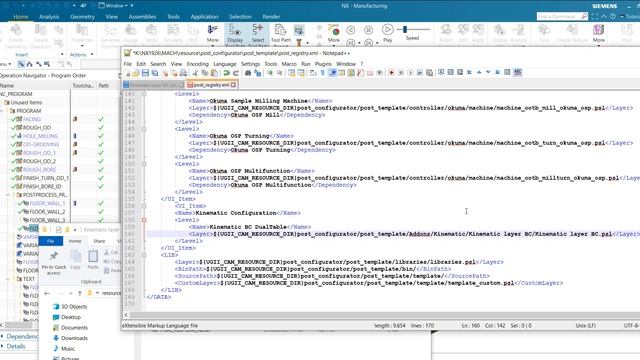This screenshot has width=640, height=360.
Task: Open Notepad++ Plugins menu
Action: tap(323, 64)
